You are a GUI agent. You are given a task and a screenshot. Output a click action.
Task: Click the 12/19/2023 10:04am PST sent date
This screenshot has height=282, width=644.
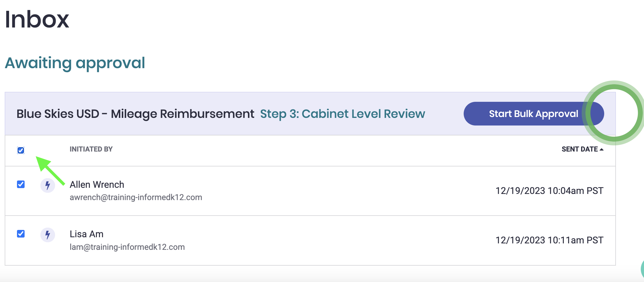tap(549, 191)
